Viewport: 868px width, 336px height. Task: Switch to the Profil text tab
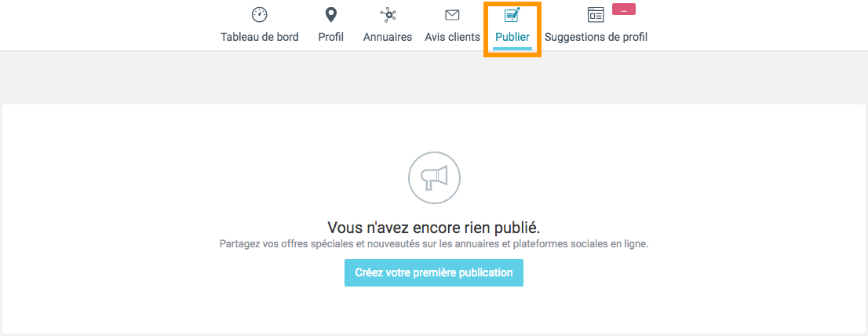pyautogui.click(x=331, y=37)
